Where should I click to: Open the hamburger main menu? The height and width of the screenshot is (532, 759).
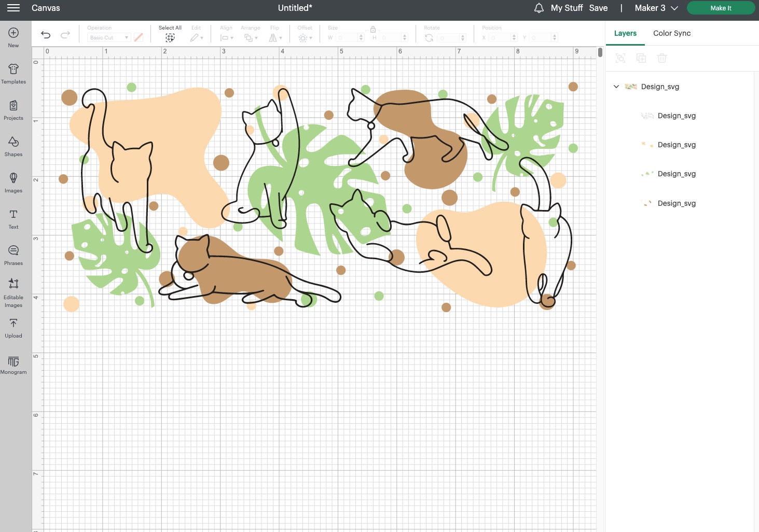coord(13,8)
